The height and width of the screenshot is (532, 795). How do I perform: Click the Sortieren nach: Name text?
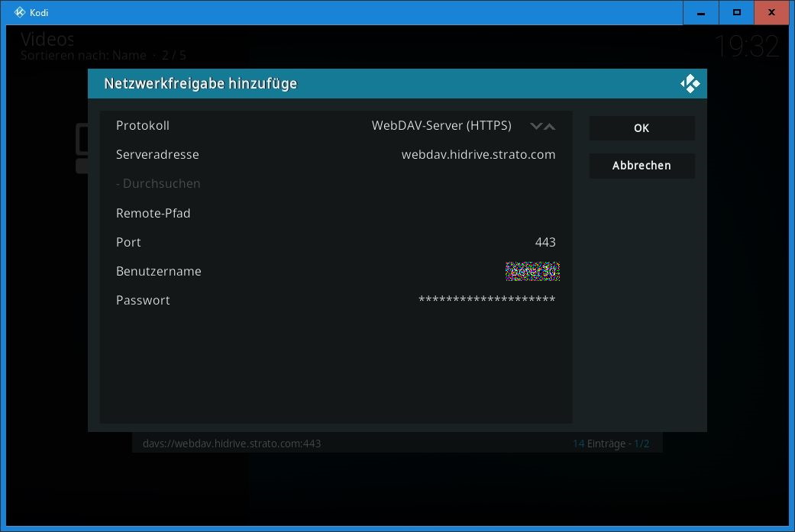[x=83, y=55]
